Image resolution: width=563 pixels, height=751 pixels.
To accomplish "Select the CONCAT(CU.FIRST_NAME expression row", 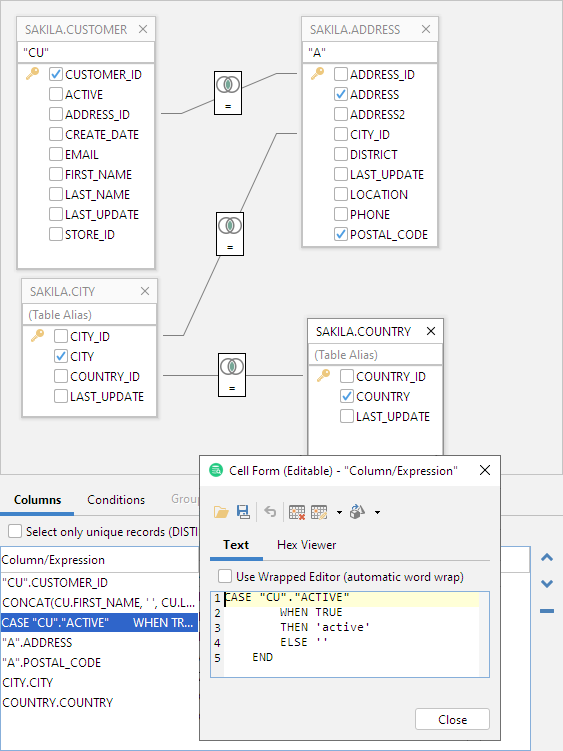I will (99, 603).
